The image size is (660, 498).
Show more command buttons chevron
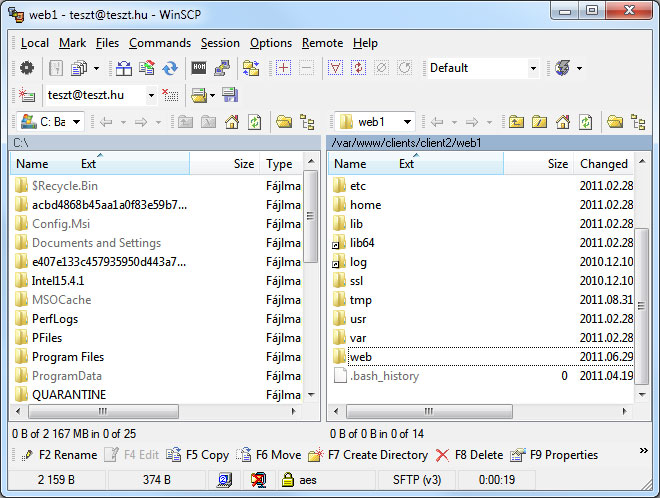(644, 450)
